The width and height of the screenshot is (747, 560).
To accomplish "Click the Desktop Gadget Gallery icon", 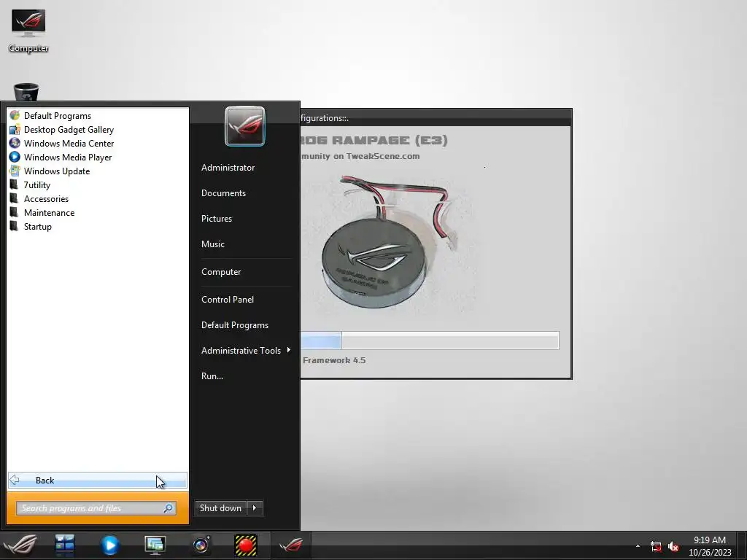I will [x=15, y=129].
